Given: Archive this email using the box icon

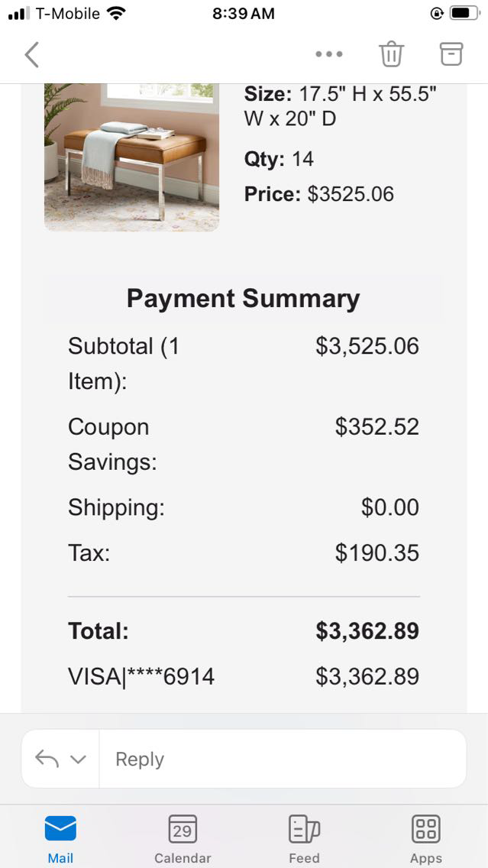Looking at the screenshot, I should point(451,53).
